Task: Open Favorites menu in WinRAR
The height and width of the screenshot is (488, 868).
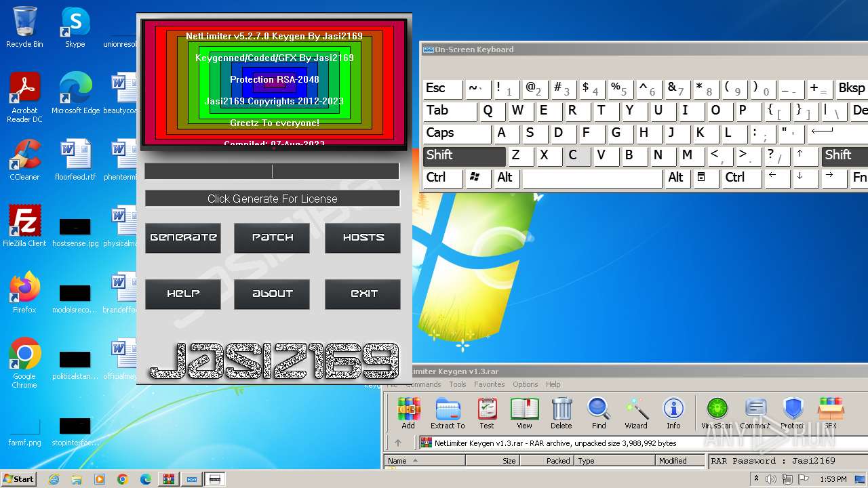Action: [x=490, y=384]
